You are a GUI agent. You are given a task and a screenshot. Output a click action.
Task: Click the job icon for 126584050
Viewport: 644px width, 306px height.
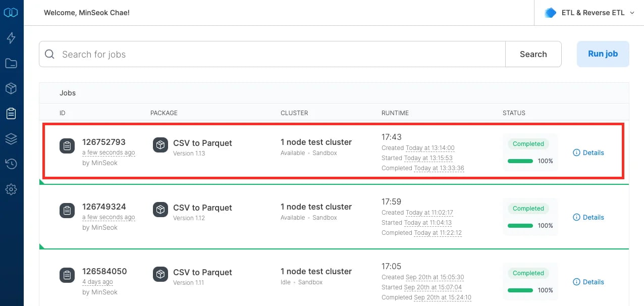(67, 275)
